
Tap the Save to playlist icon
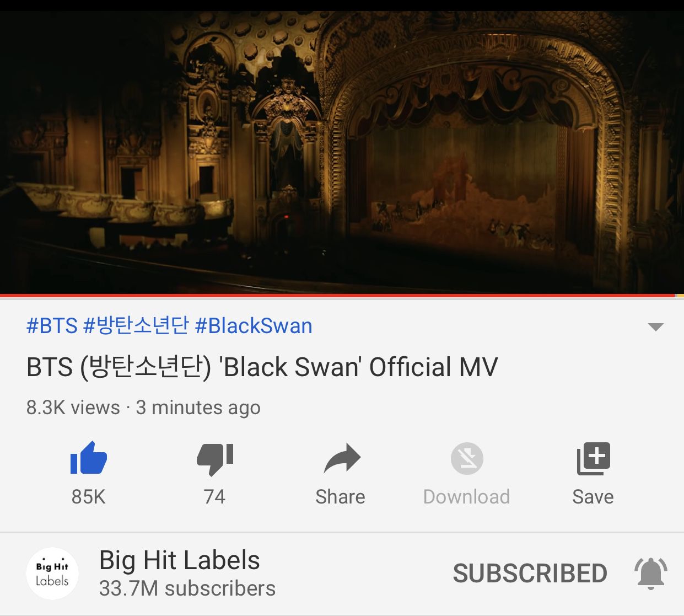(593, 458)
